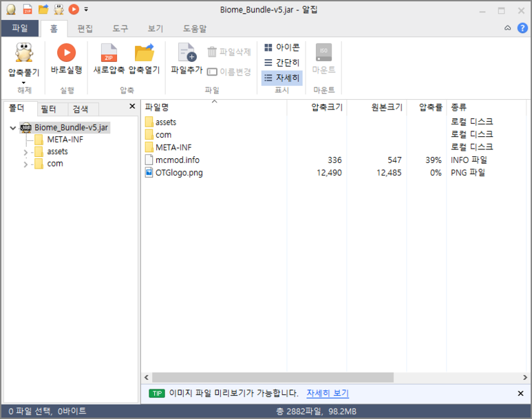Collapse the Biome_Bundle-v5.jar tree node
This screenshot has height=419, width=532.
point(13,128)
